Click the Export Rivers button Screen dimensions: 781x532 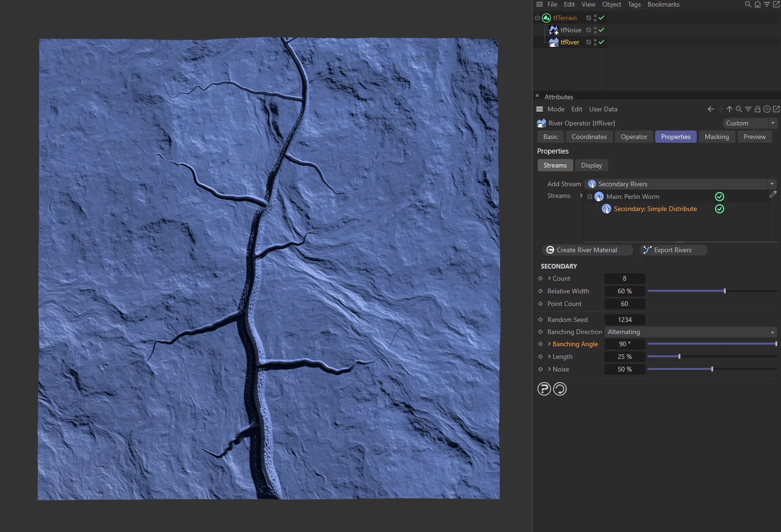pyautogui.click(x=673, y=249)
